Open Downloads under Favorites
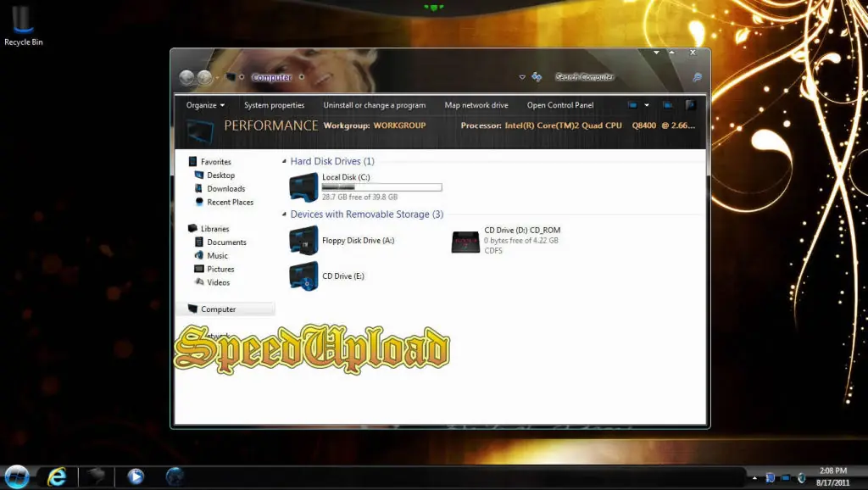The width and height of the screenshot is (868, 490). [225, 189]
